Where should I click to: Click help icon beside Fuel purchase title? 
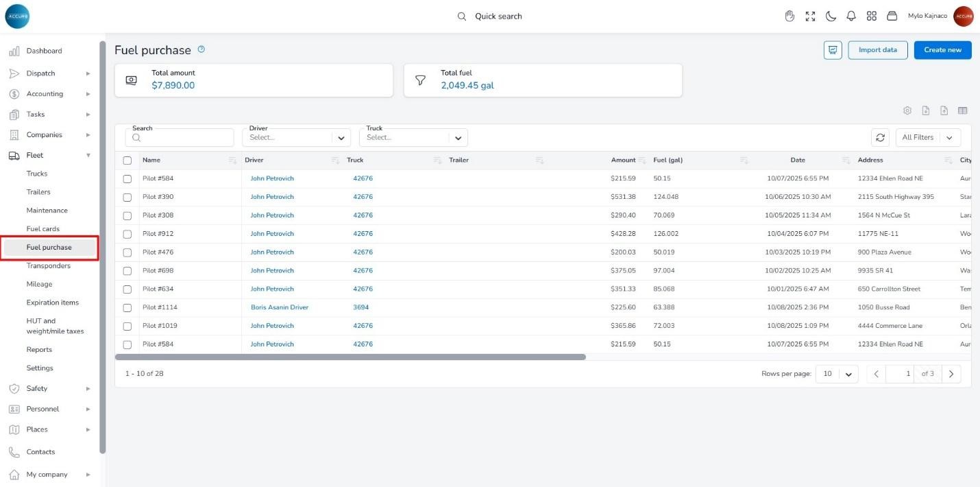tap(201, 49)
